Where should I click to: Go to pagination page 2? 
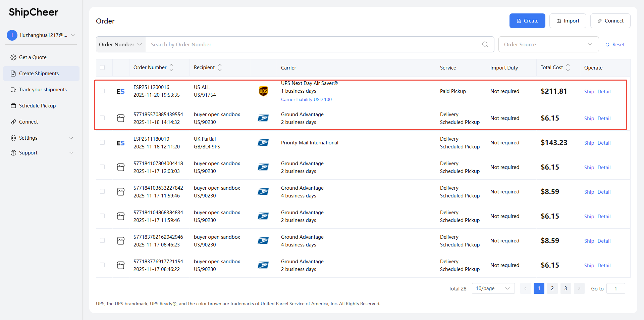tap(552, 288)
